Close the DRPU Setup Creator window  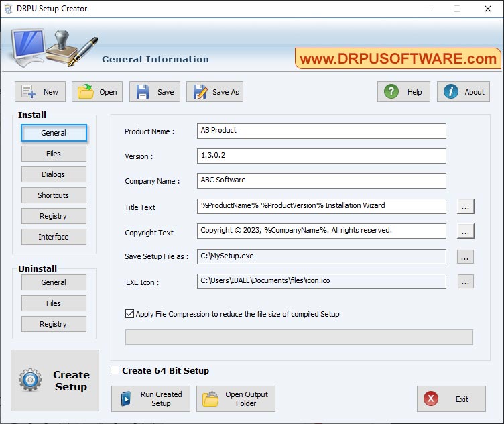pyautogui.click(x=488, y=9)
